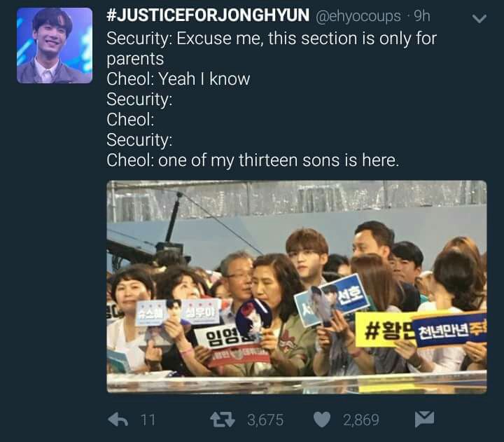504x442 pixels.
Task: Expand the tweet options chevron
Action: pos(479,19)
